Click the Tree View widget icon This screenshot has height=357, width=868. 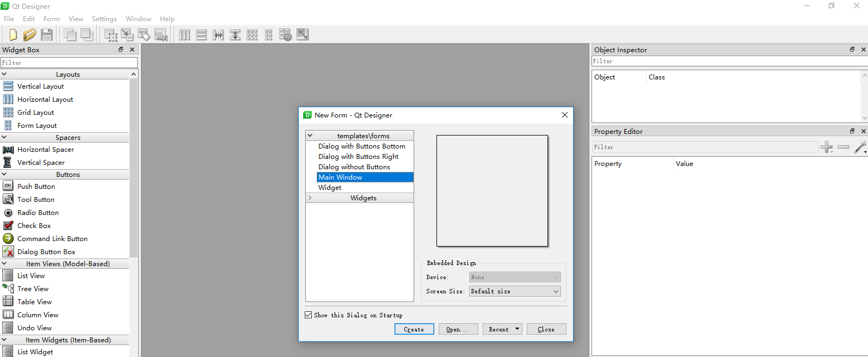[8, 288]
